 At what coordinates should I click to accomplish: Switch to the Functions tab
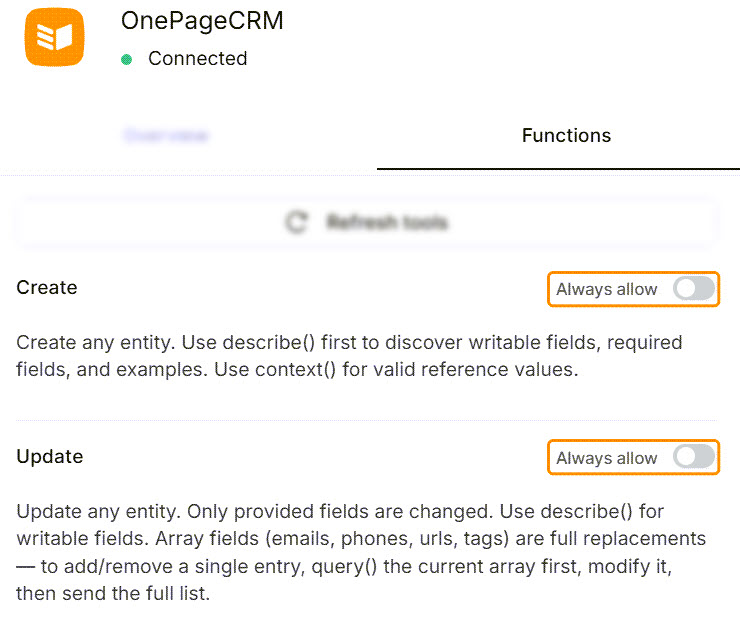[x=566, y=135]
